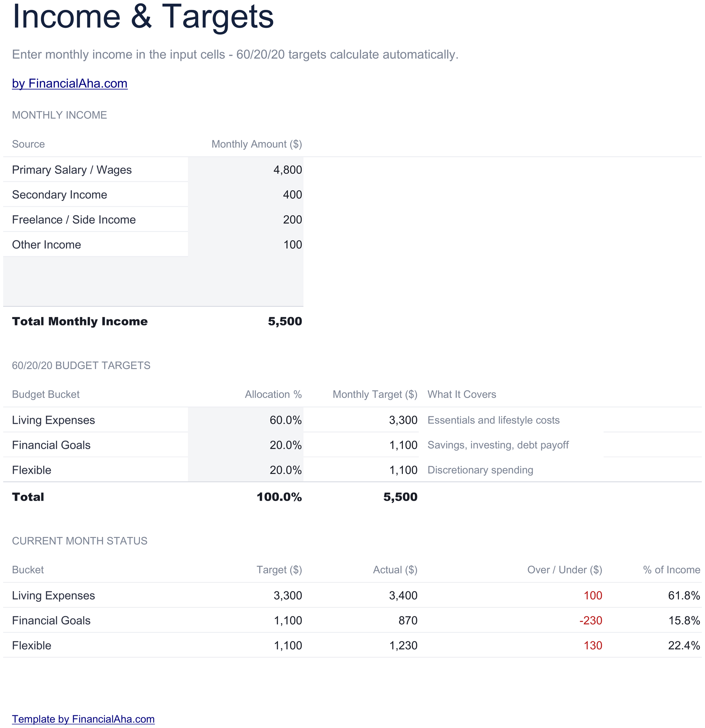Click the empty gray income input area
Screen dimensions: 705x728
coord(153,281)
